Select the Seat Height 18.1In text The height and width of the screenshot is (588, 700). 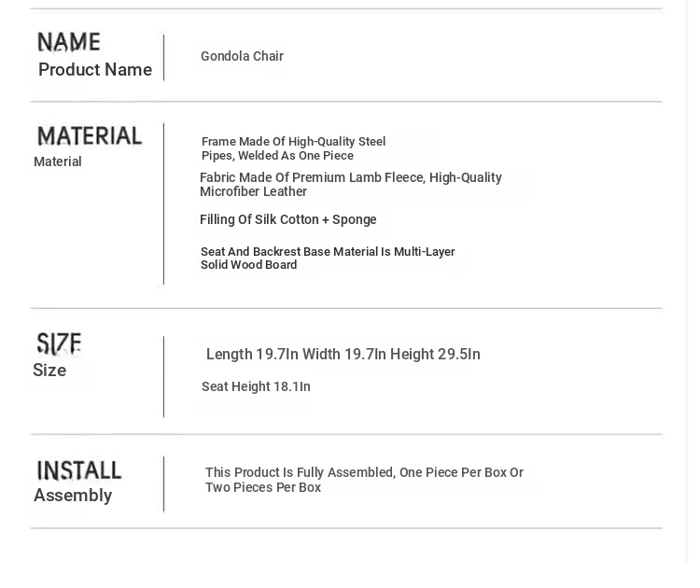[x=256, y=387]
